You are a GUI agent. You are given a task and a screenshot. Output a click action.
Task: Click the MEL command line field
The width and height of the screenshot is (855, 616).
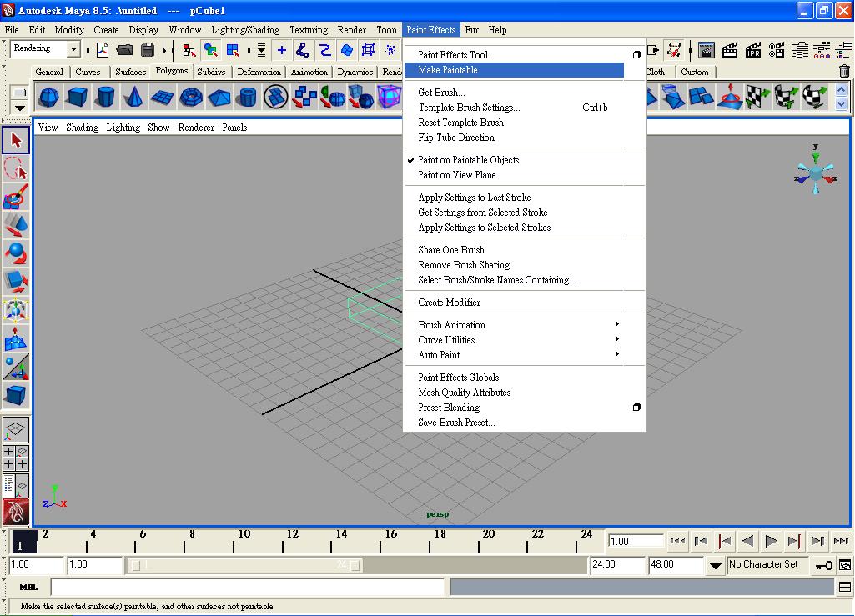coord(248,587)
